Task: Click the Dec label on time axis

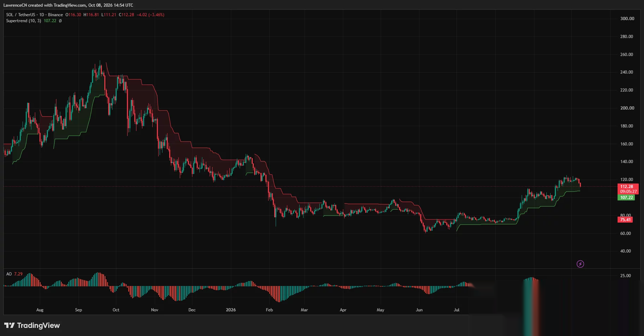Action: click(192, 310)
